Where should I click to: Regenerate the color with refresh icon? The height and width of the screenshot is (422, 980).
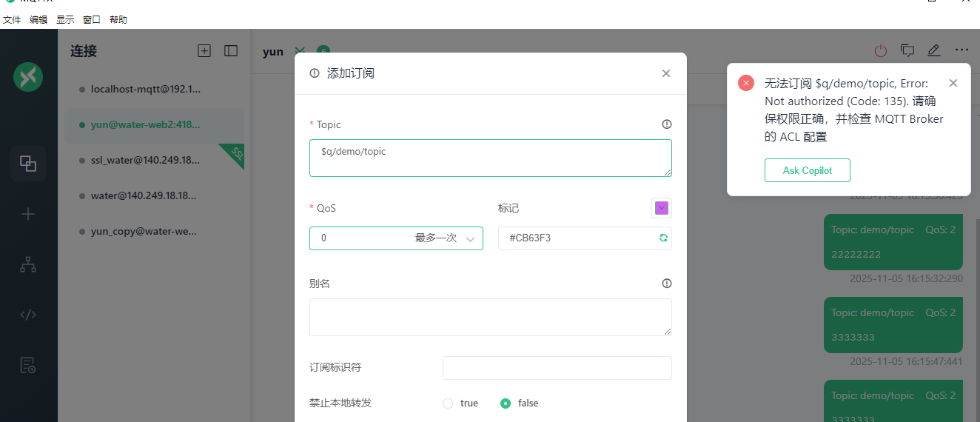pyautogui.click(x=663, y=238)
